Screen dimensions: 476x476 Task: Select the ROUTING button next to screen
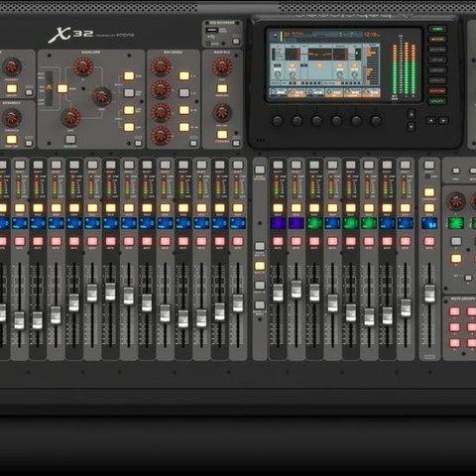[x=437, y=50]
